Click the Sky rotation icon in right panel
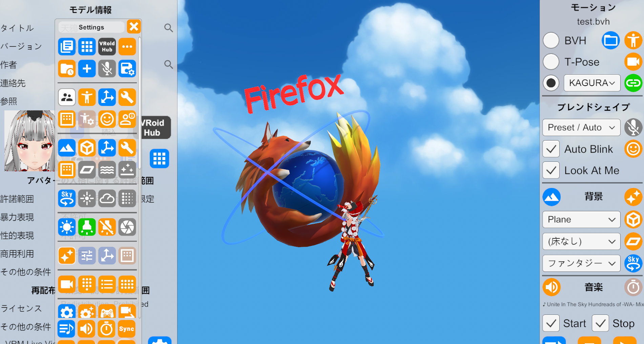Image resolution: width=644 pixels, height=344 pixels. coord(633,263)
